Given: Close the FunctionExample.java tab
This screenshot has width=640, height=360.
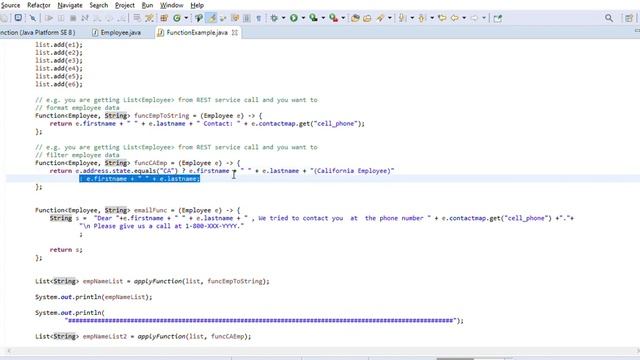Looking at the screenshot, I should 235,32.
